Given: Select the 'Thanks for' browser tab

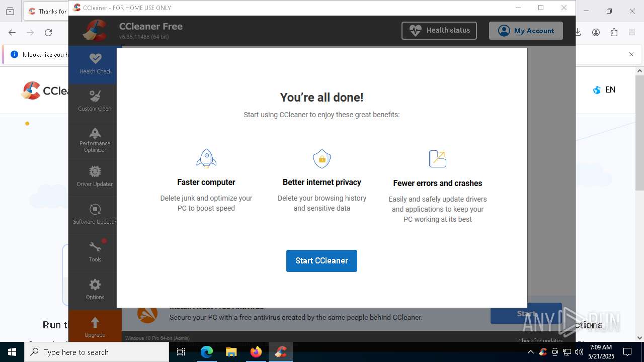Looking at the screenshot, I should point(46,12).
